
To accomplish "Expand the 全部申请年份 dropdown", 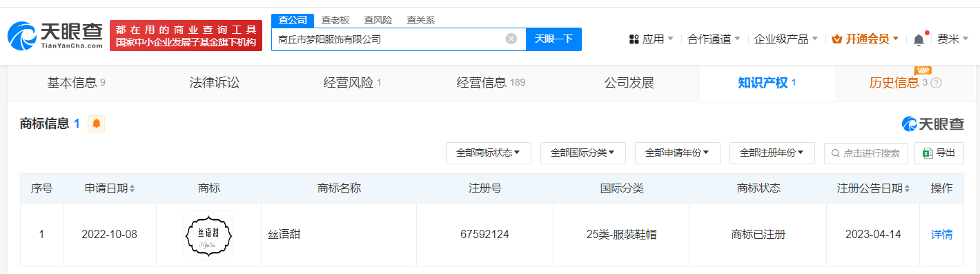I will (678, 153).
